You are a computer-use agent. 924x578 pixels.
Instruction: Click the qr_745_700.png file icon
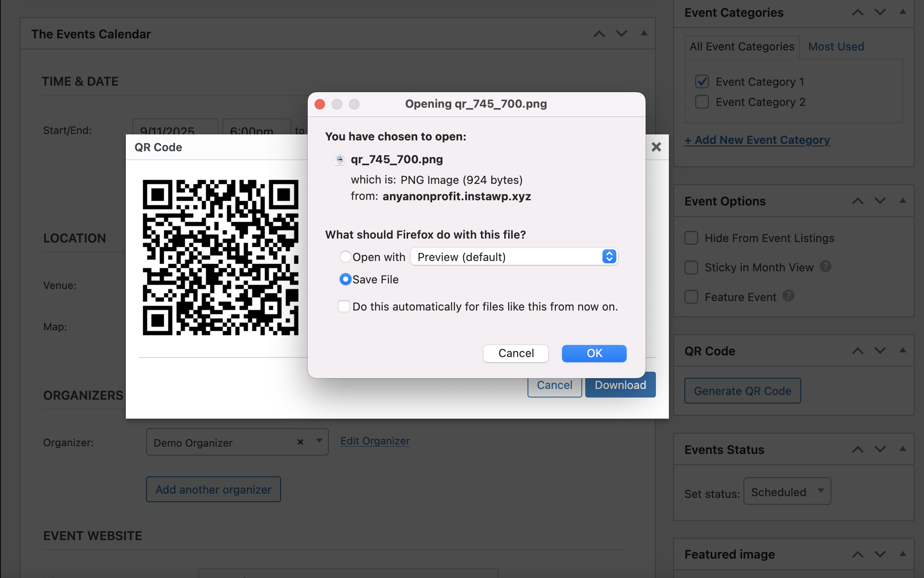[x=340, y=159]
